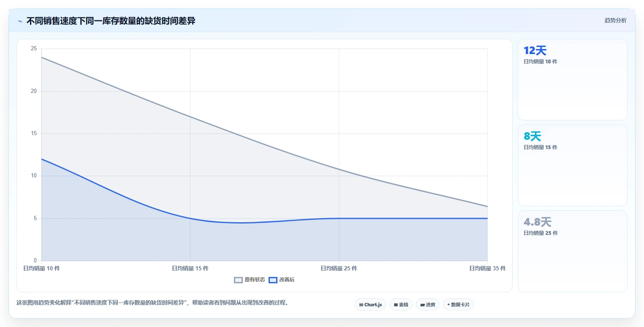Click the icon inside the 进度 tag
Viewport: 644px width, 327px height.
coord(423,305)
